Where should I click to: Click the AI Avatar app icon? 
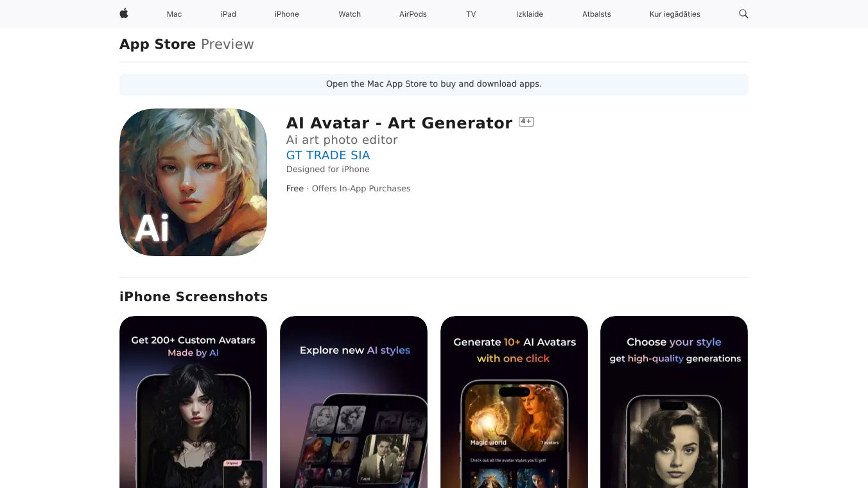point(193,182)
